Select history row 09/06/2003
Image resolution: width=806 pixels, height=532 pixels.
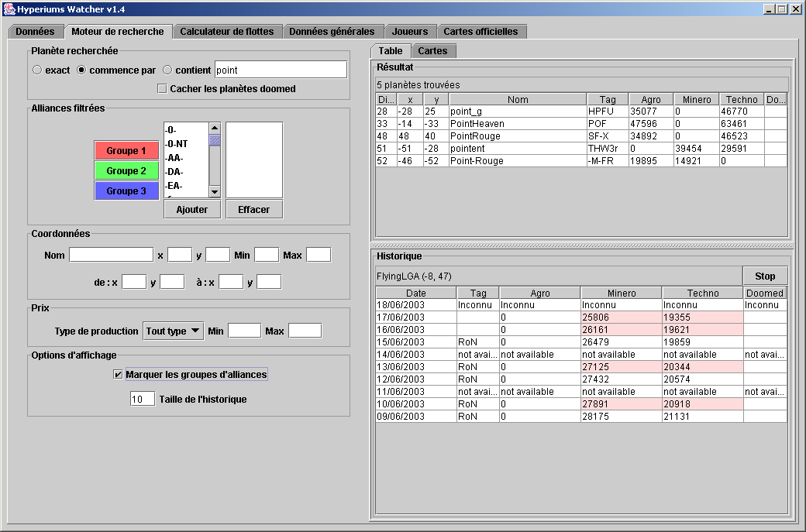pos(581,417)
